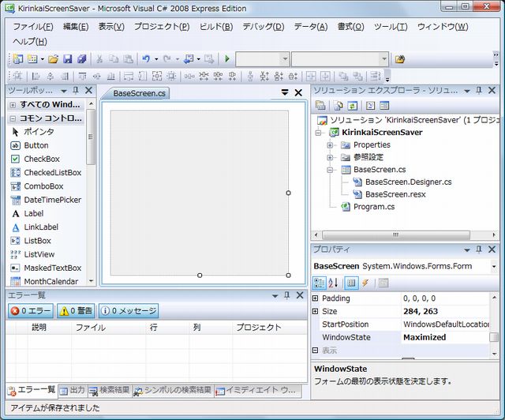Show the properties page icon button

point(383,283)
